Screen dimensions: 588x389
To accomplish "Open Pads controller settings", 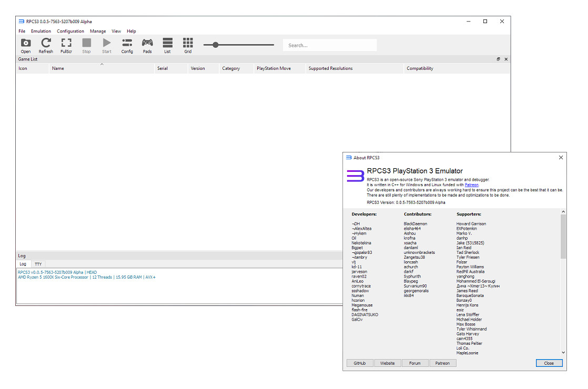I will (147, 45).
